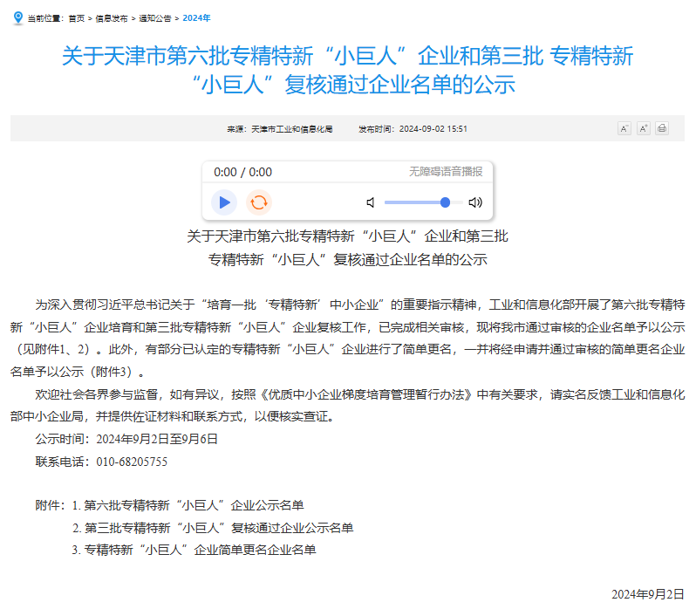
Task: Adjust the audio volume slider
Action: [445, 202]
